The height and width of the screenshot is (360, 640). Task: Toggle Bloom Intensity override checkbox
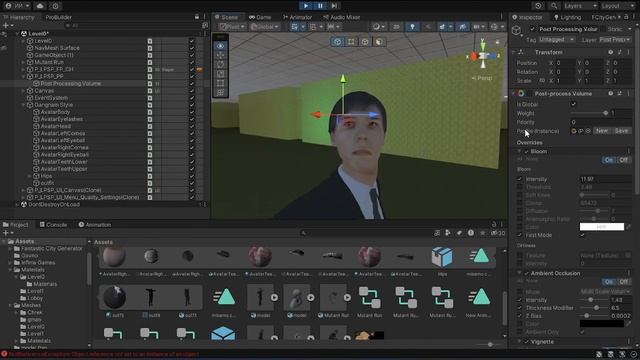tap(520, 179)
